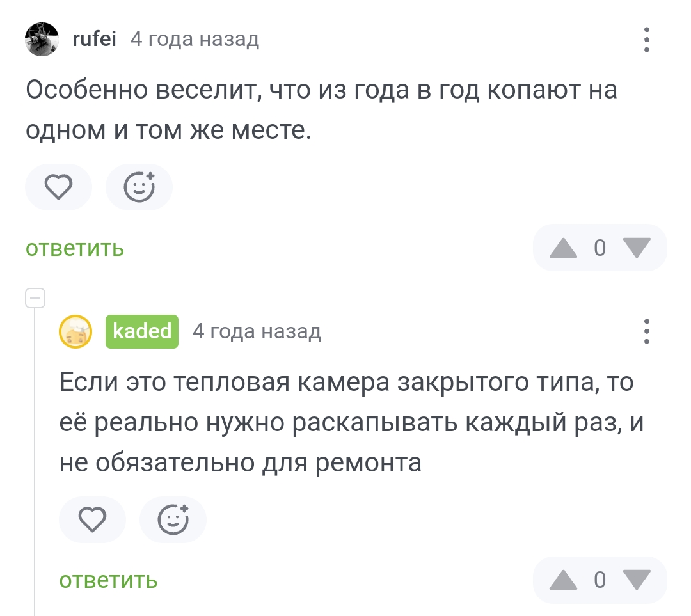Image resolution: width=691 pixels, height=616 pixels.
Task: Toggle the heart on kaded's reply
Action: pos(92,519)
